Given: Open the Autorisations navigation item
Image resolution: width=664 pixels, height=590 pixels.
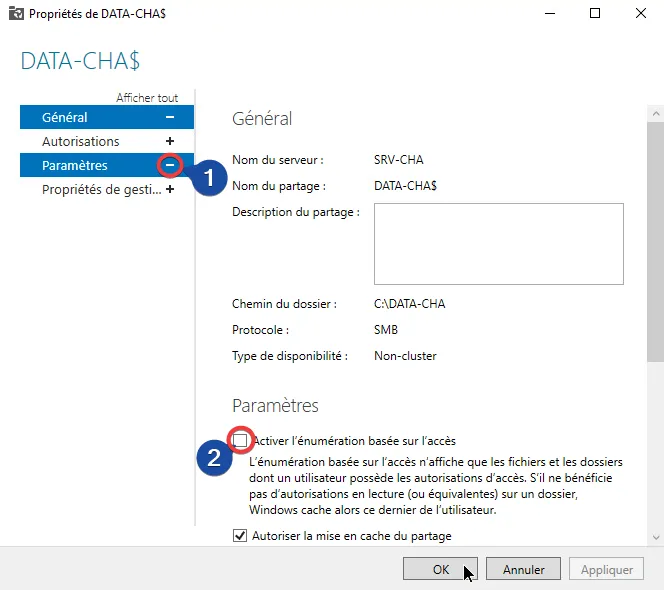Looking at the screenshot, I should click(x=80, y=142).
